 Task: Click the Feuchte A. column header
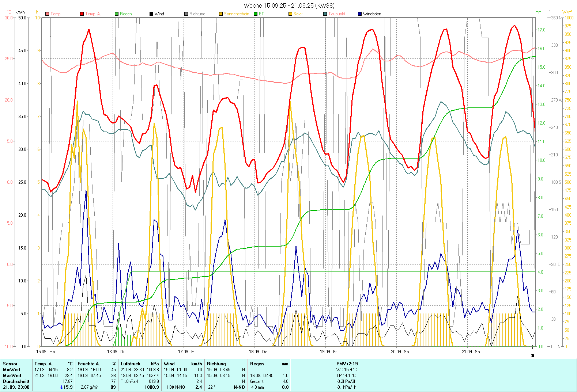pyautogui.click(x=88, y=364)
